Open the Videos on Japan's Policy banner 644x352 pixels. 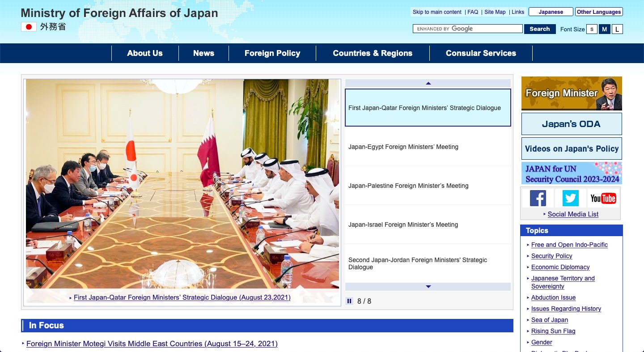click(572, 148)
